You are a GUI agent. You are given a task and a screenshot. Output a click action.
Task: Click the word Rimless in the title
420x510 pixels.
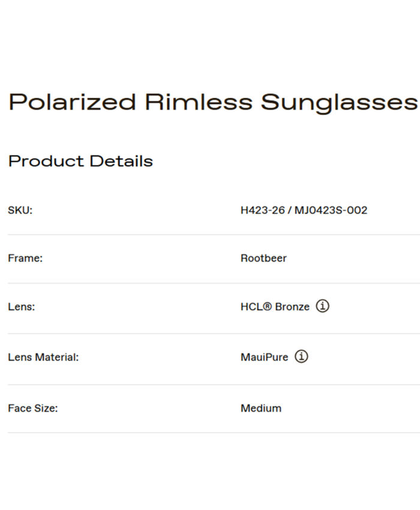(x=198, y=102)
